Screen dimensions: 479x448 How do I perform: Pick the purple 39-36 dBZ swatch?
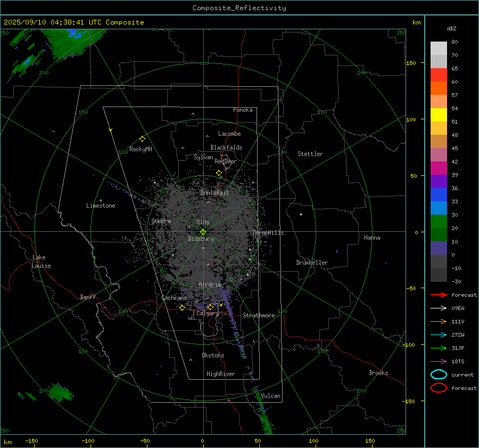439,182
